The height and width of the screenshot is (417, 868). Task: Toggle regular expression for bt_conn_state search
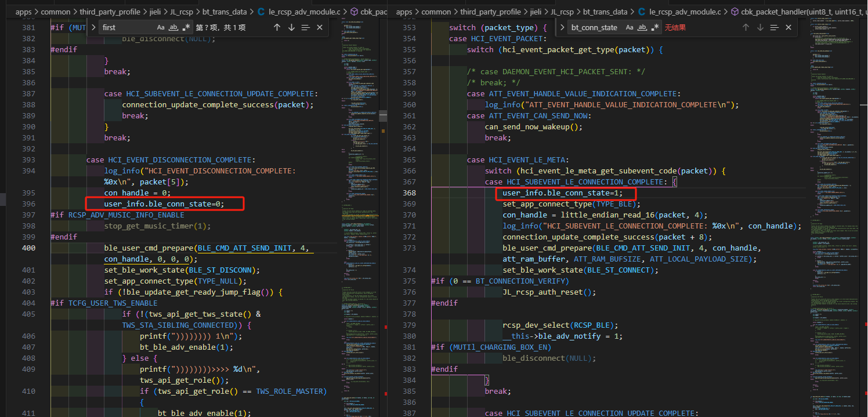tap(654, 27)
